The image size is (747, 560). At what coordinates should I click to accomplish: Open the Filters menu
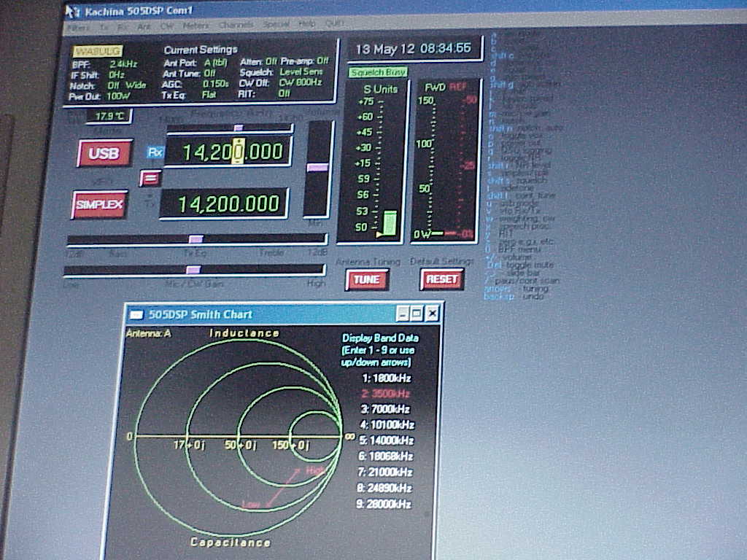[77, 28]
